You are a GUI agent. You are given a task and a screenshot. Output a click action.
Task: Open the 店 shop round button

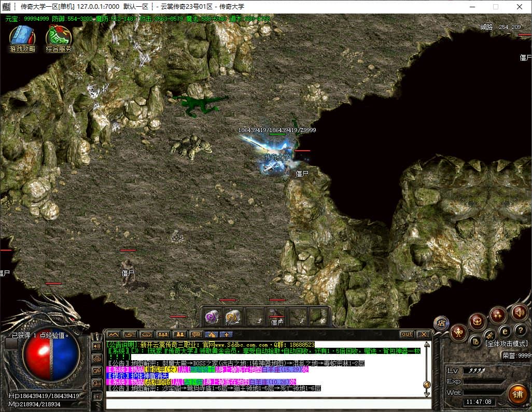pyautogui.click(x=441, y=323)
